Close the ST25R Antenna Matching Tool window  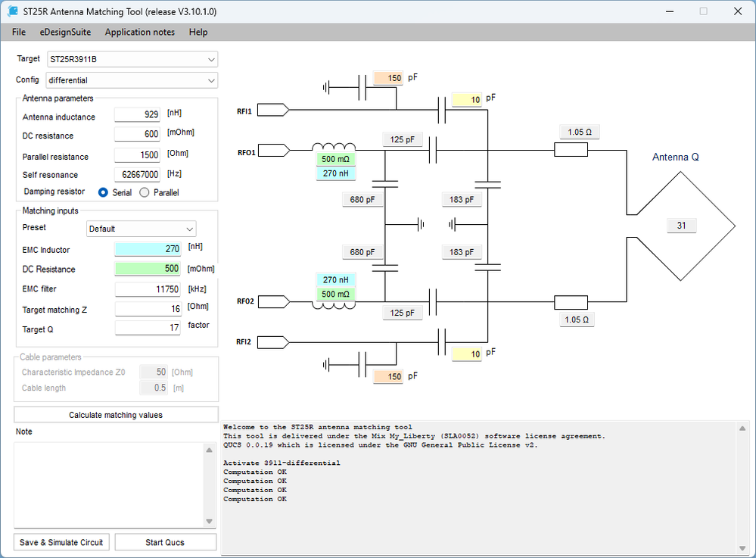point(738,11)
